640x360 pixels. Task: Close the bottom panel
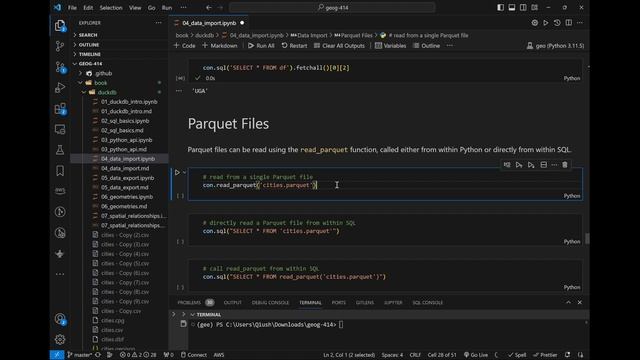pyautogui.click(x=580, y=302)
